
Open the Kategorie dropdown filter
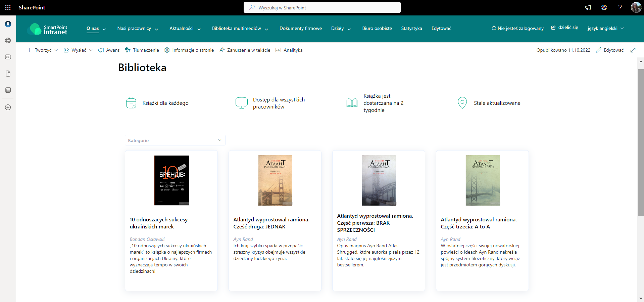click(175, 140)
